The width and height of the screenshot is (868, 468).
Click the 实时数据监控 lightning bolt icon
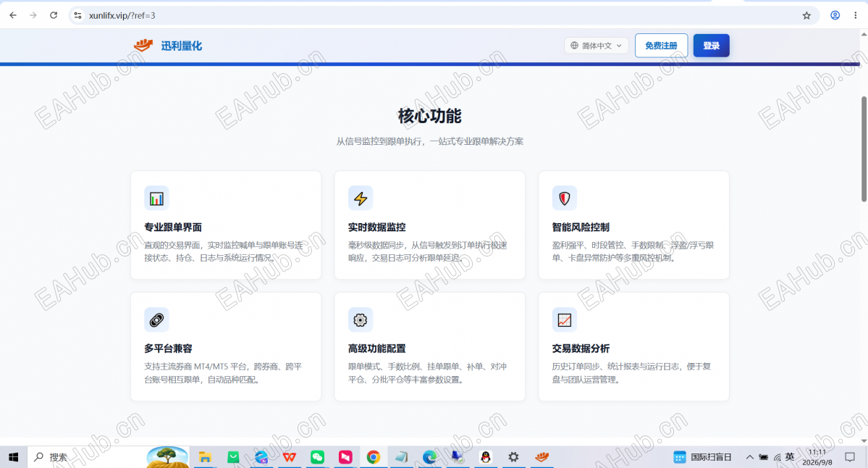click(x=361, y=199)
